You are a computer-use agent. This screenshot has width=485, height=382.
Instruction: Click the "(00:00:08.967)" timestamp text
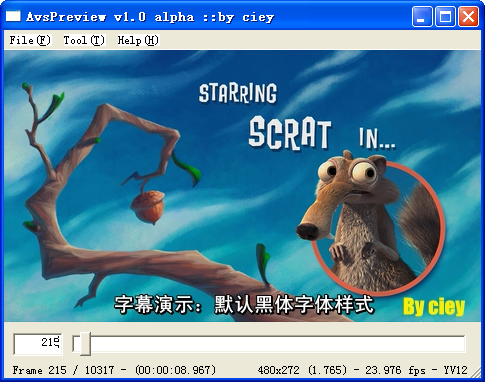(x=175, y=370)
